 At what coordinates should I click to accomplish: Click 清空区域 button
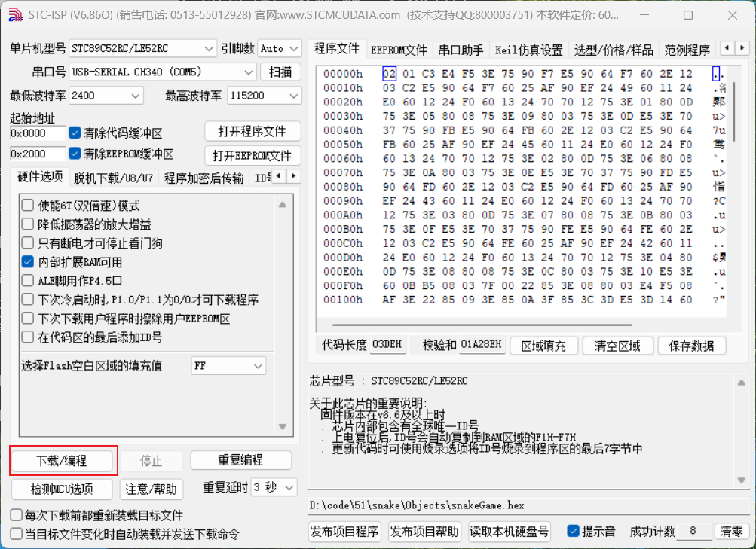(x=617, y=346)
